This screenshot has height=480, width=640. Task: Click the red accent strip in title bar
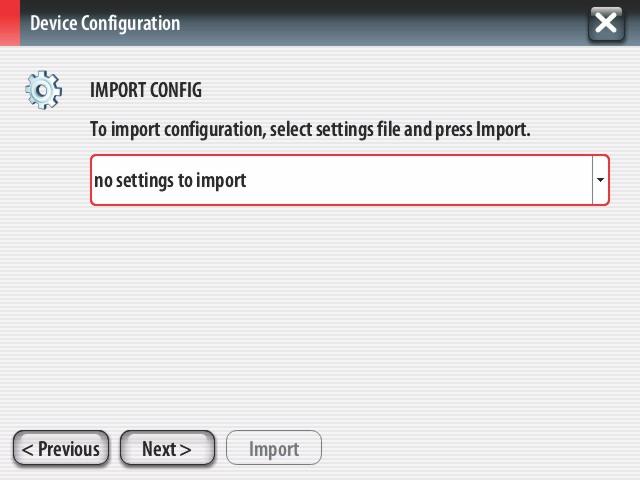coord(10,22)
